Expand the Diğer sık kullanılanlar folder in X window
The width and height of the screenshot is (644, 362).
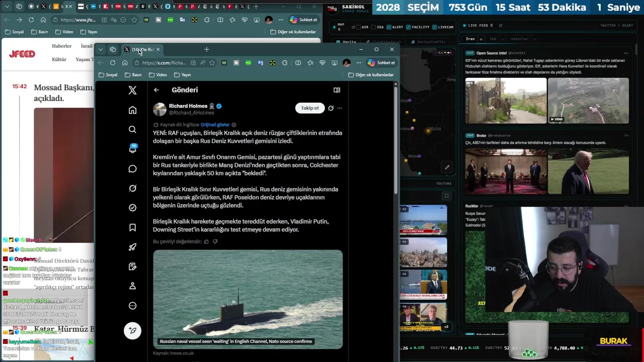(x=371, y=75)
